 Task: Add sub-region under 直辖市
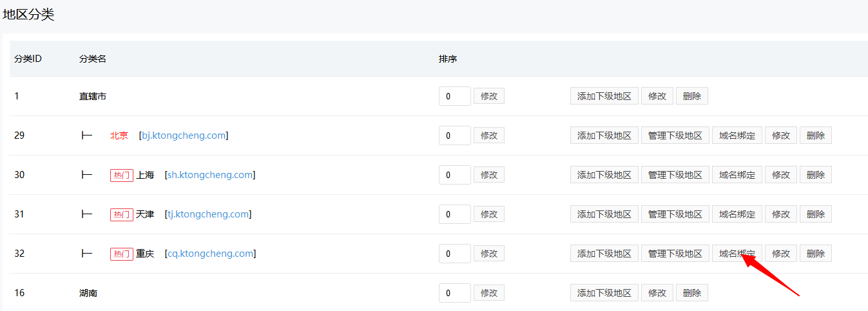coord(604,96)
